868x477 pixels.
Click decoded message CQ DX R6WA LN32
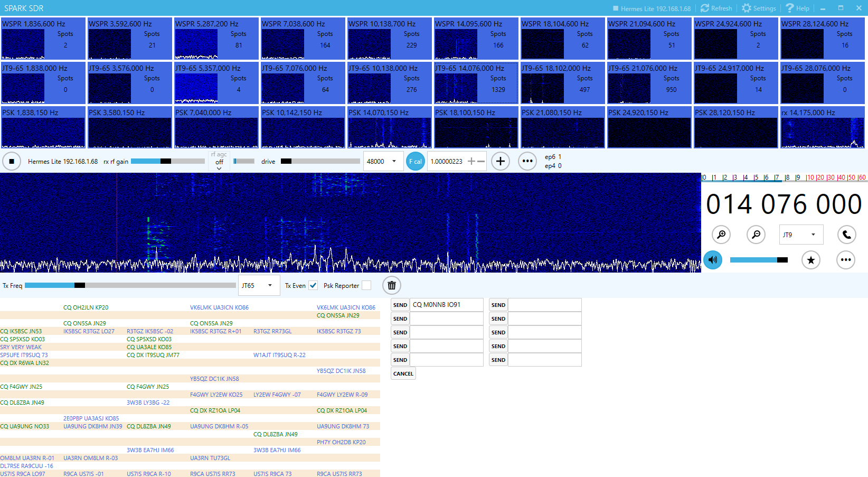click(x=24, y=363)
